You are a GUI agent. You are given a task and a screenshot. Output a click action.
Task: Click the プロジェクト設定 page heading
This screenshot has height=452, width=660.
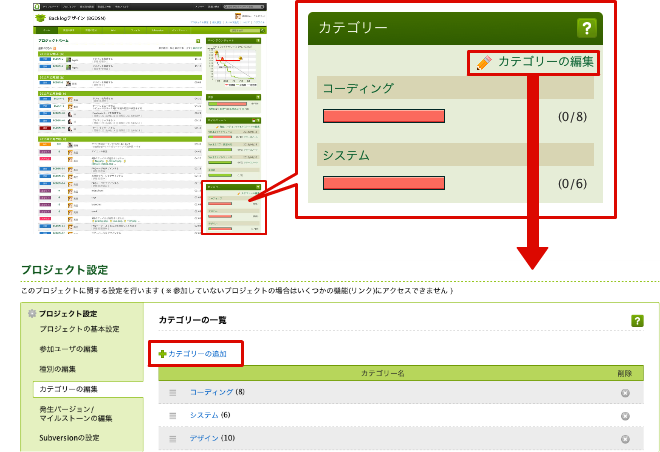[64, 270]
